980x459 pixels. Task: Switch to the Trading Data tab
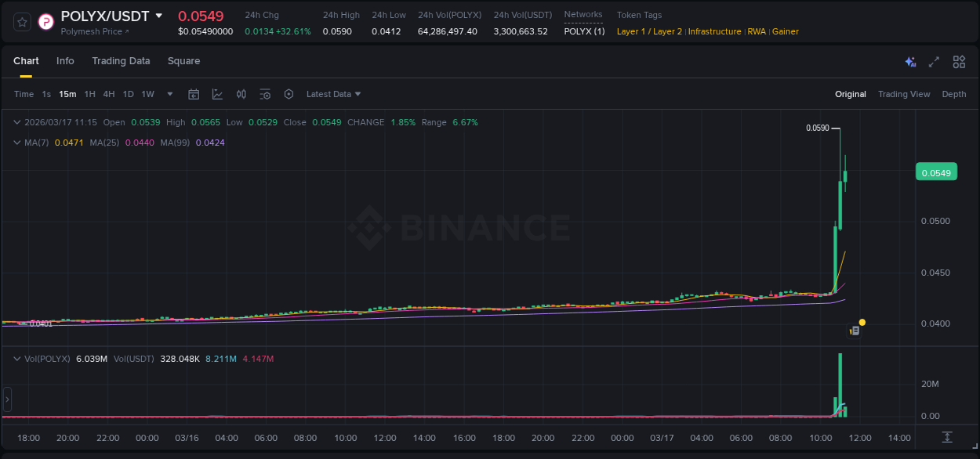pyautogui.click(x=121, y=61)
